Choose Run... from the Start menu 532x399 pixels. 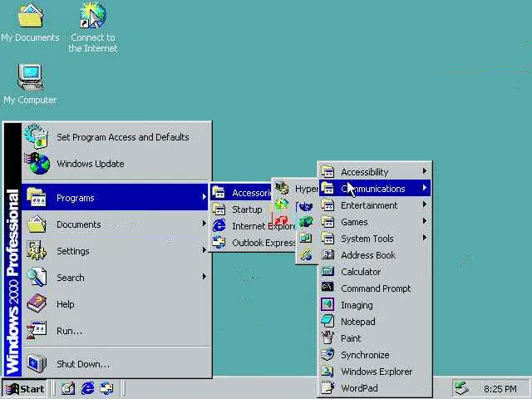point(116,331)
